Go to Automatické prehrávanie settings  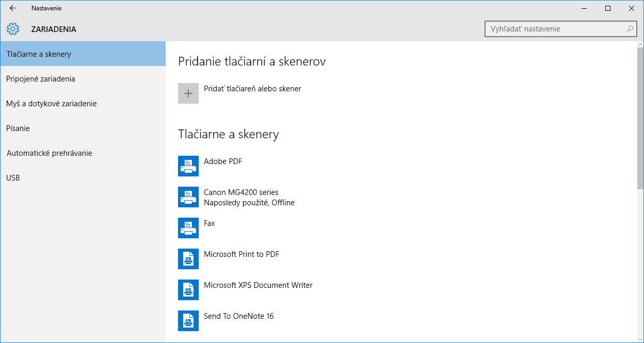pos(50,153)
